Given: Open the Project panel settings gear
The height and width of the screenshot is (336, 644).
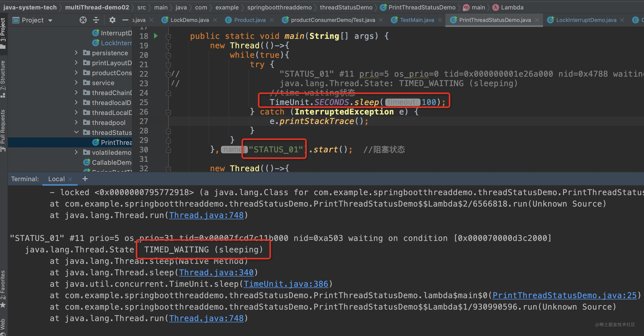Looking at the screenshot, I should (x=112, y=20).
